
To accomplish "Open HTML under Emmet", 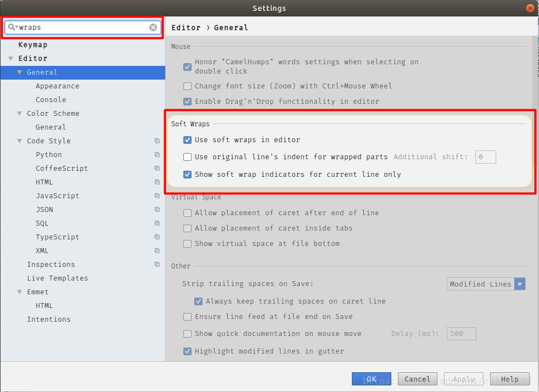I will click(x=44, y=306).
